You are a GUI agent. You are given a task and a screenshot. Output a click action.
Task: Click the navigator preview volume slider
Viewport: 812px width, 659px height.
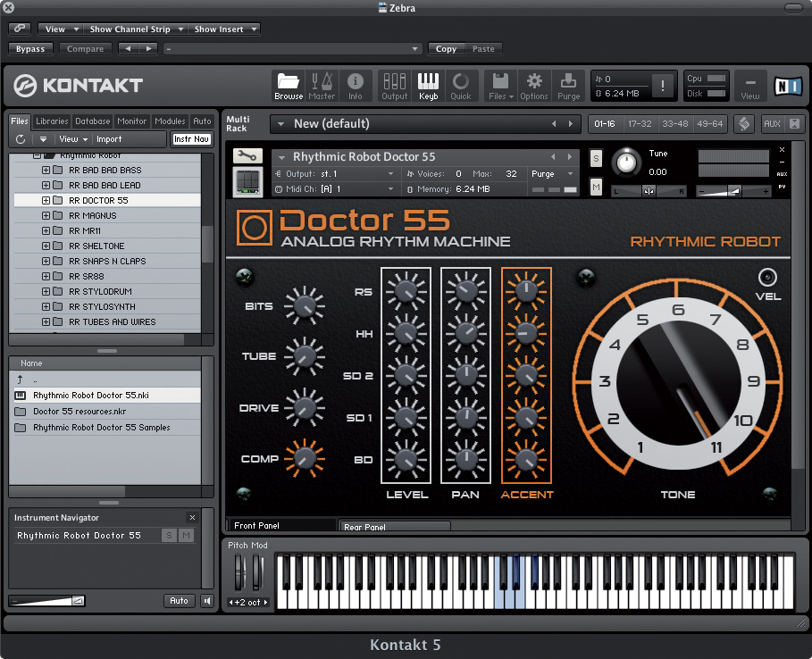pos(47,601)
